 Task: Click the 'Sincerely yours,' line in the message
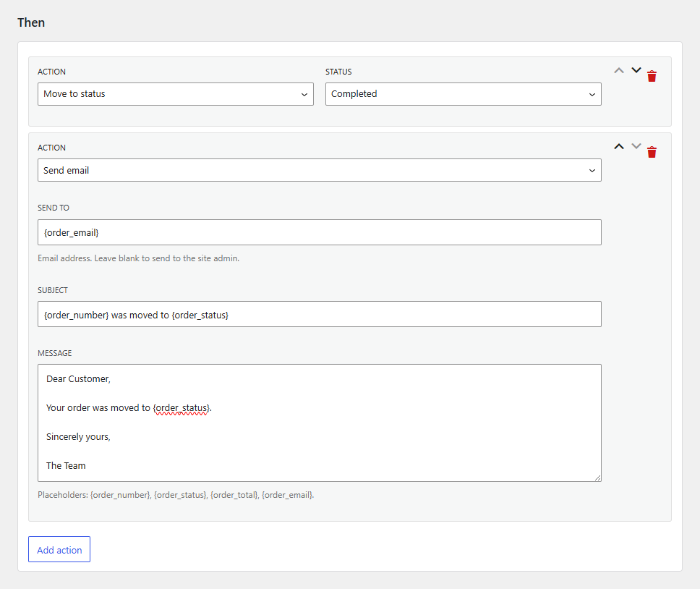click(x=78, y=437)
